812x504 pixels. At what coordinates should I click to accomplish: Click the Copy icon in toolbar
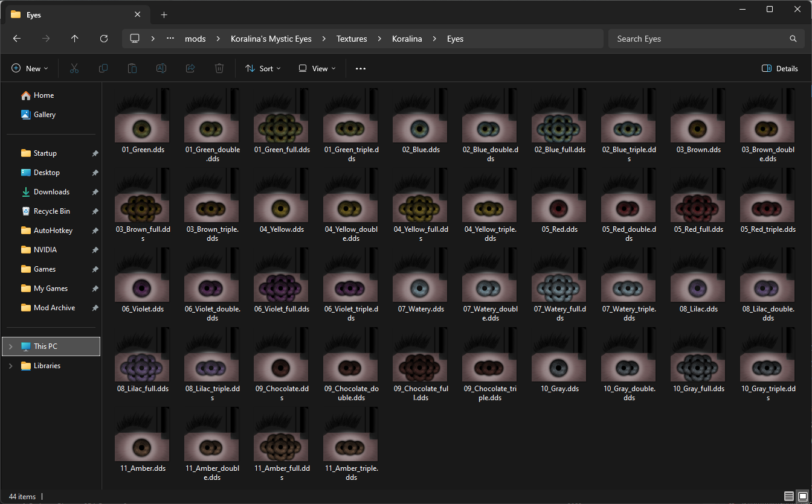coord(103,69)
